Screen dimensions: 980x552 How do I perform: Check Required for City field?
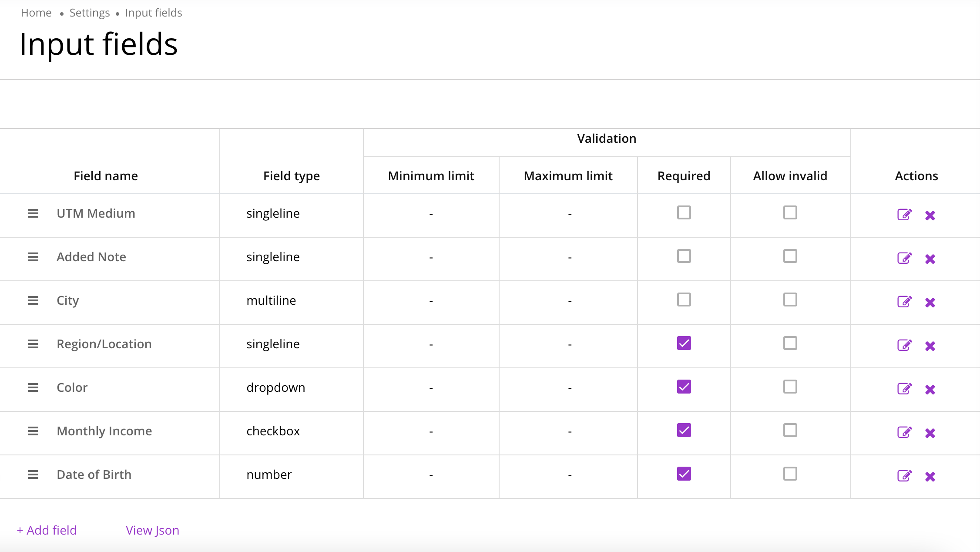(684, 300)
